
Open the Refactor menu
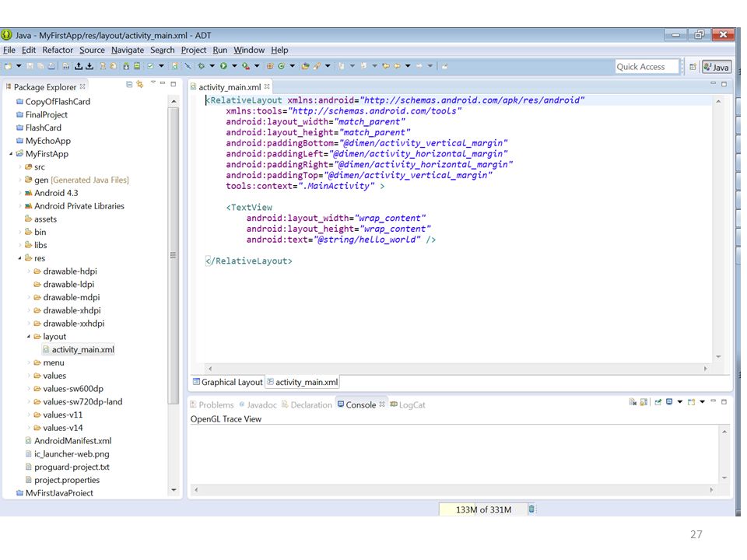click(x=58, y=50)
